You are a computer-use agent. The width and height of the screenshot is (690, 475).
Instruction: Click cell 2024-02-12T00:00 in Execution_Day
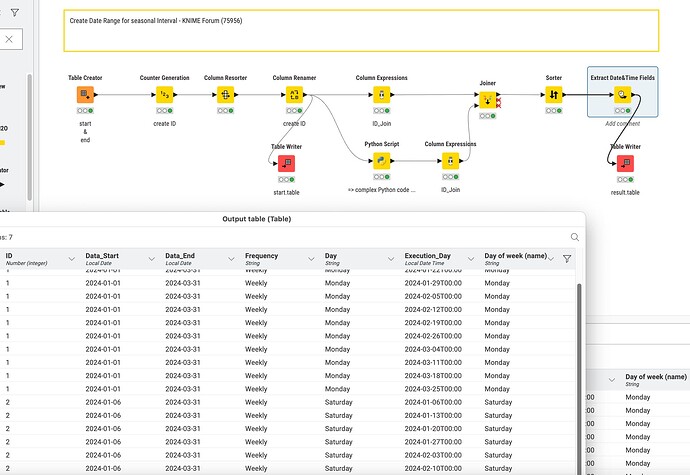tap(433, 309)
